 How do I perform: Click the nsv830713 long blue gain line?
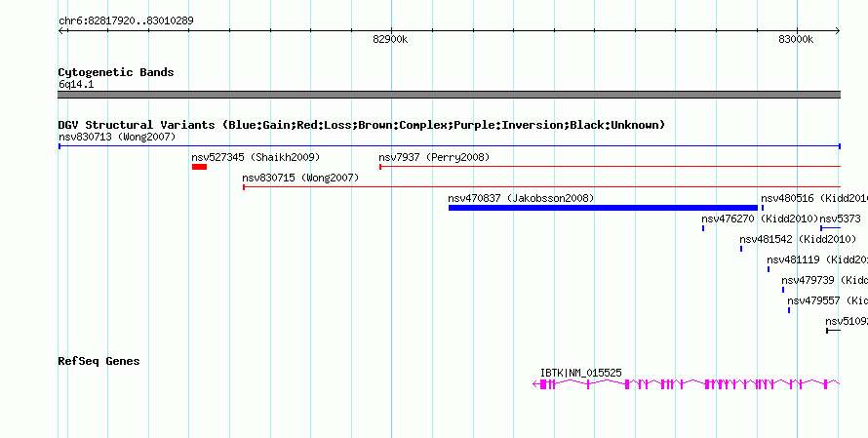point(449,146)
